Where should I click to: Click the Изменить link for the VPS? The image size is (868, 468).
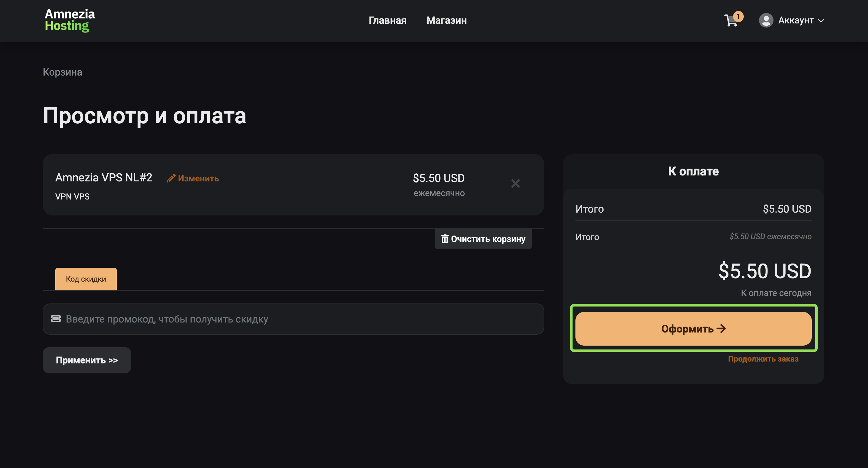[x=193, y=178]
